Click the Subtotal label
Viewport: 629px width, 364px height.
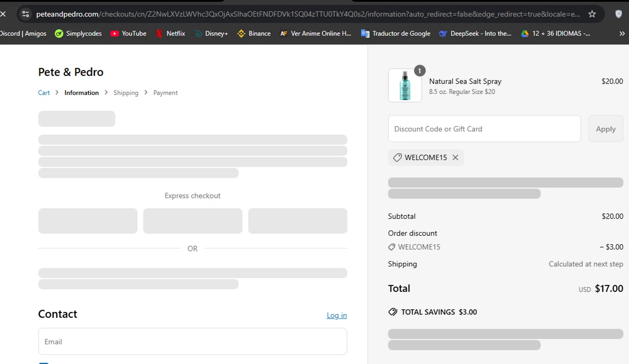pos(402,217)
